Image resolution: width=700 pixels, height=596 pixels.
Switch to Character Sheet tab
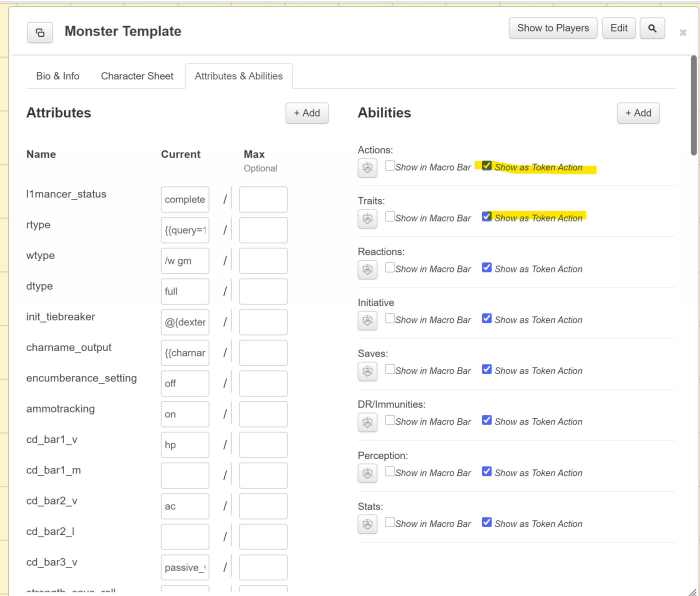pos(137,76)
